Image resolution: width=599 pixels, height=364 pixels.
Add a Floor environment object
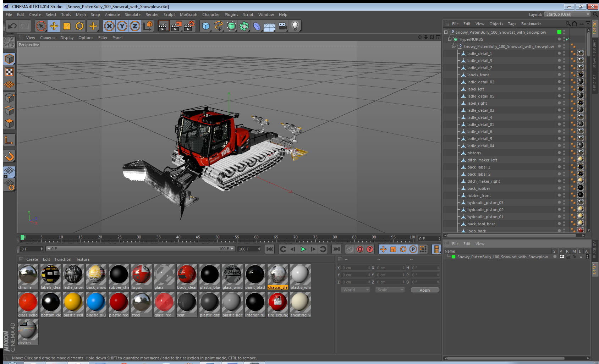pos(270,26)
